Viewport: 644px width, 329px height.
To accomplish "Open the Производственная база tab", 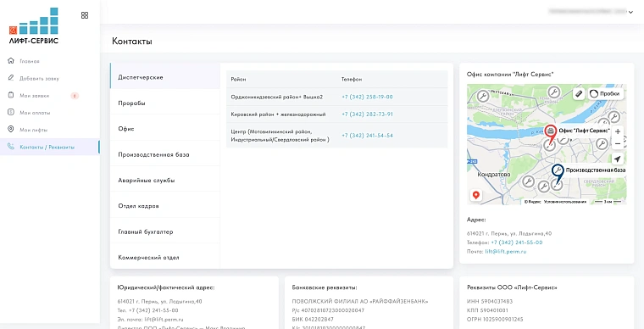I will click(165, 153).
